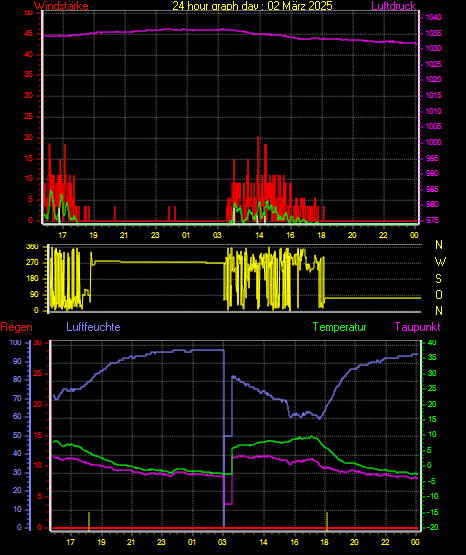The width and height of the screenshot is (466, 555).
Task: Click the Windstärke axis label
Action: [x=61, y=6]
